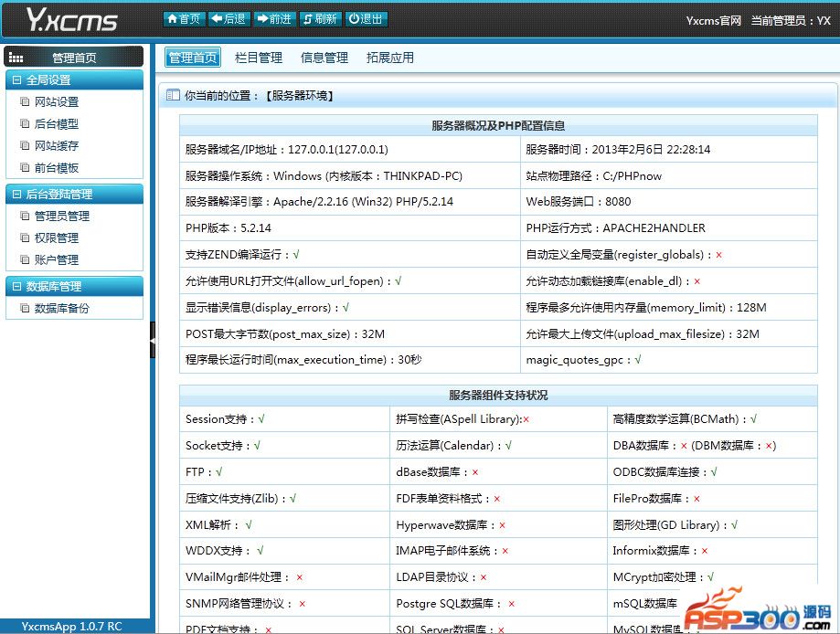Image resolution: width=840 pixels, height=634 pixels.
Task: Click the location panel icon before 你当前的位置
Action: click(x=173, y=95)
